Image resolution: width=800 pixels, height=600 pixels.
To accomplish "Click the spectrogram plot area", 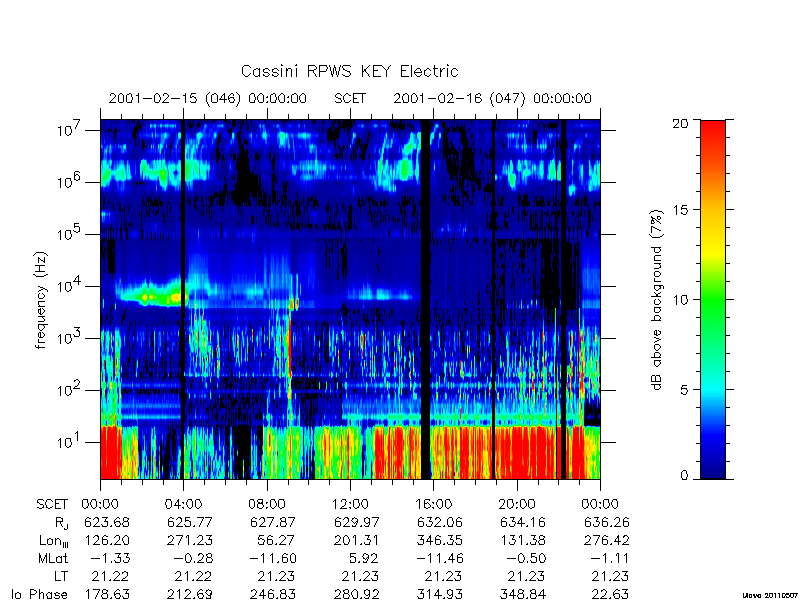I will [x=350, y=299].
